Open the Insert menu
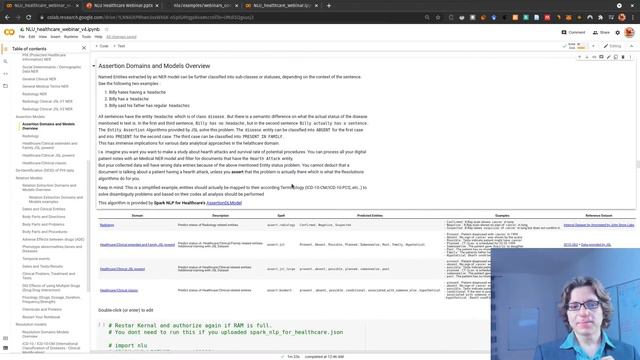This screenshot has height=360, width=640. click(x=55, y=37)
